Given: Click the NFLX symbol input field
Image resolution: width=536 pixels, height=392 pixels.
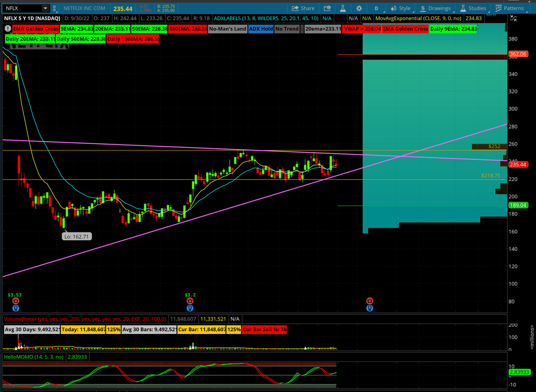Looking at the screenshot, I should 22,8.
